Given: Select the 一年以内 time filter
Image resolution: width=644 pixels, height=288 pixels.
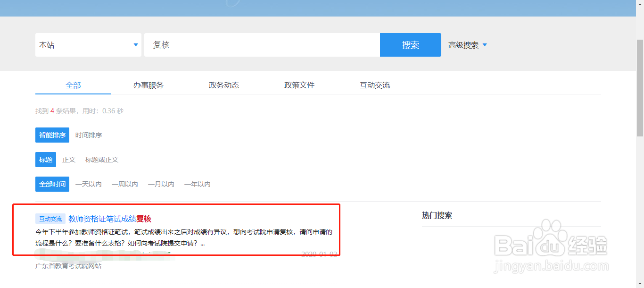Looking at the screenshot, I should coord(197,184).
